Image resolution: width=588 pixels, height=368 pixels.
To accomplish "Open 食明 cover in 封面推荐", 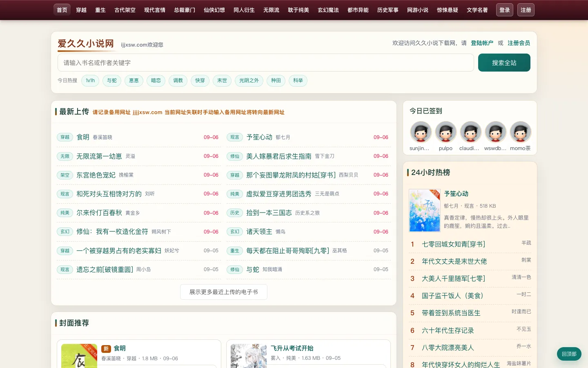I will [79, 356].
